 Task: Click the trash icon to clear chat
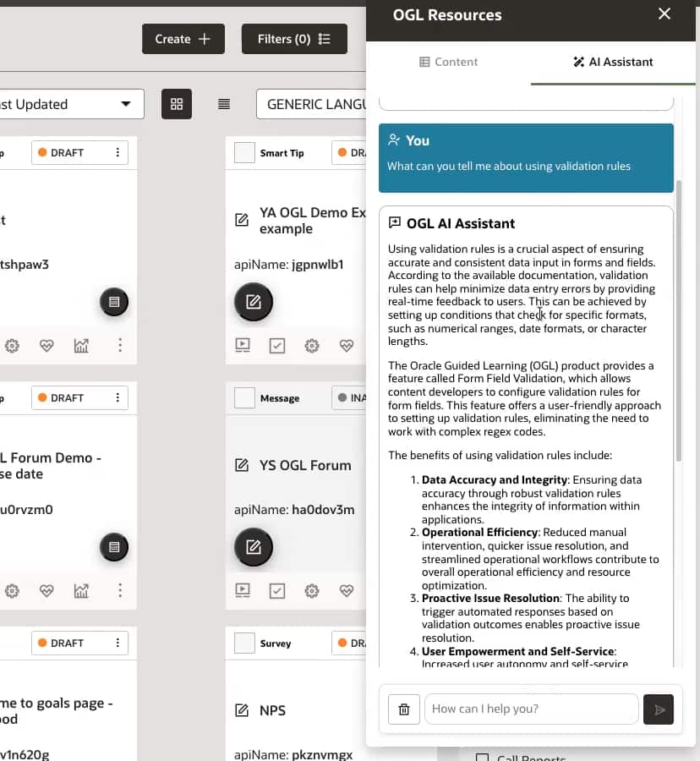(x=403, y=709)
